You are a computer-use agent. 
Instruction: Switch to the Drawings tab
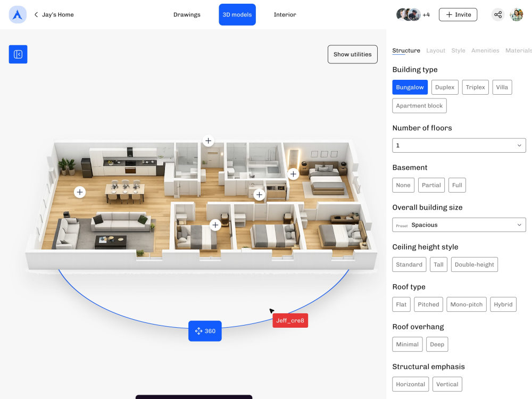tap(187, 14)
